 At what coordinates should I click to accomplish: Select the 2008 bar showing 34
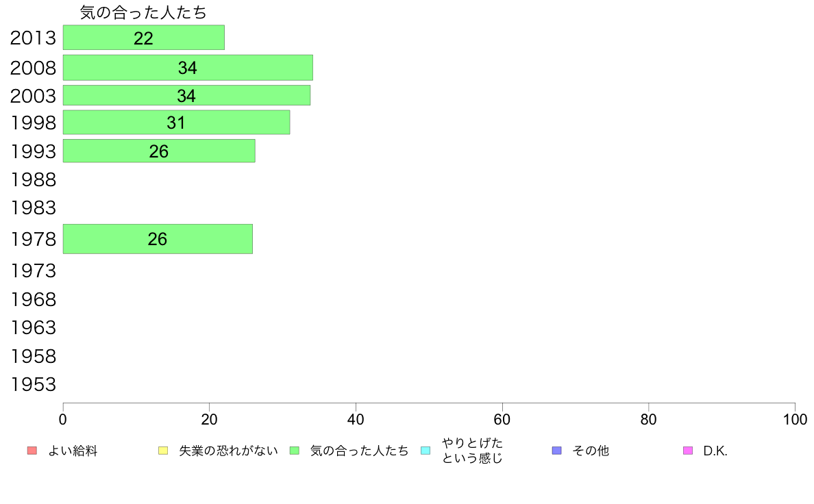point(188,68)
